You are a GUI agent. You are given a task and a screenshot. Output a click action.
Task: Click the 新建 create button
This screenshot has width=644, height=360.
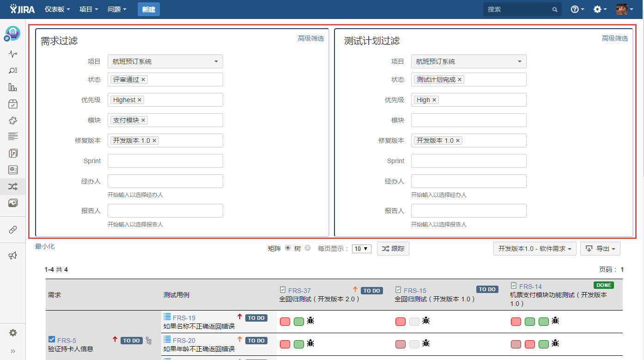tap(149, 9)
